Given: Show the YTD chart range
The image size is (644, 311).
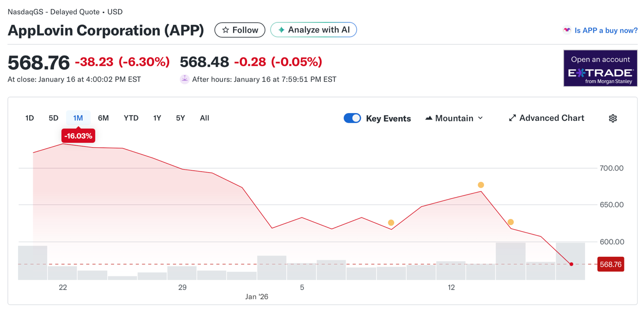Looking at the screenshot, I should (131, 118).
